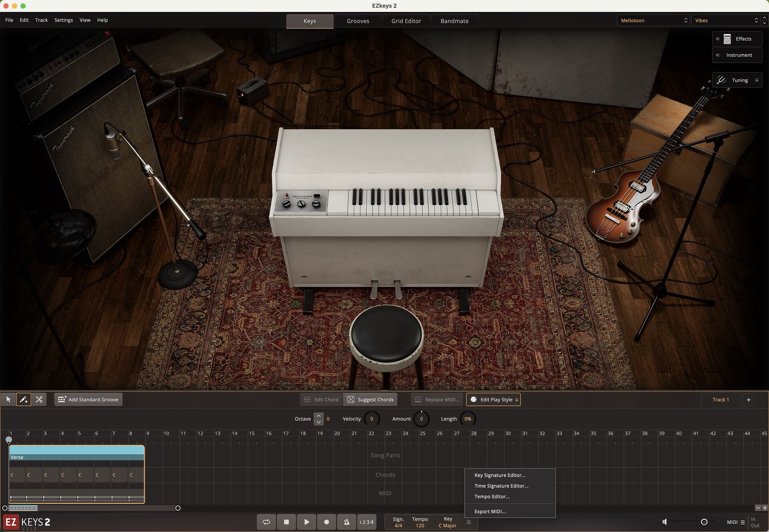Toggle the 1234 count-in button
Image resolution: width=769 pixels, height=532 pixels.
(366, 522)
